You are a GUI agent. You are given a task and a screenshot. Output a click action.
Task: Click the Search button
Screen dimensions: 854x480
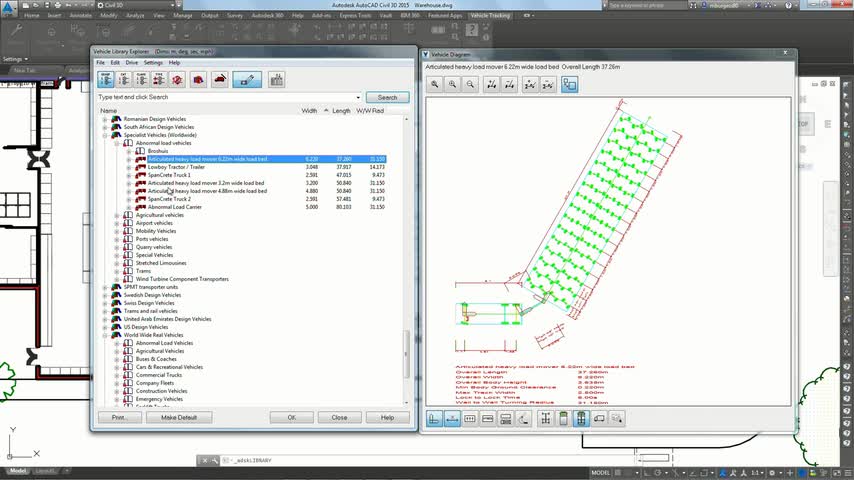(387, 97)
